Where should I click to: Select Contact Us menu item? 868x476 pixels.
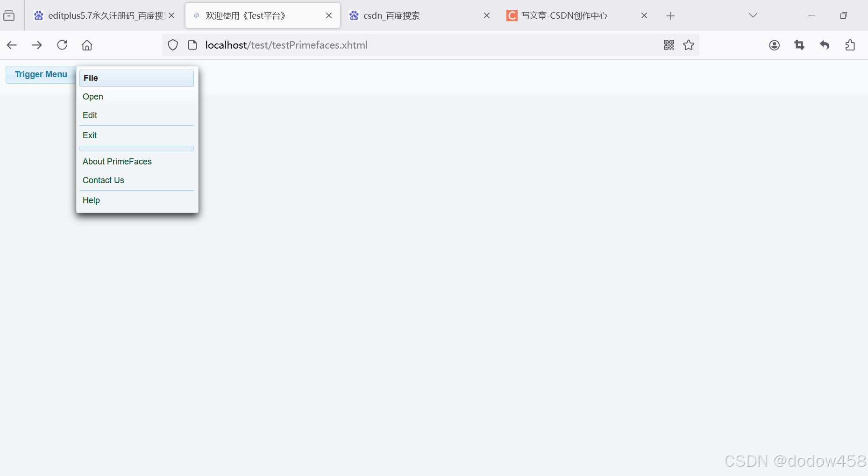(x=136, y=180)
